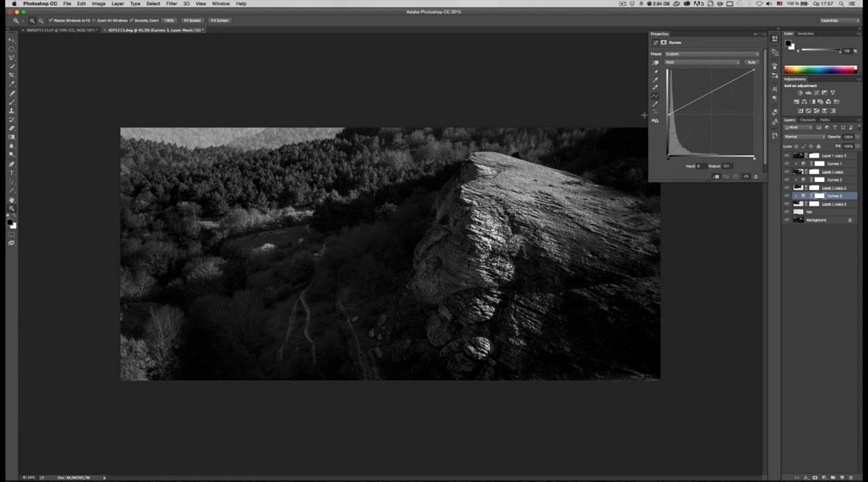868x482 pixels.
Task: Open the Layer menu
Action: click(117, 4)
